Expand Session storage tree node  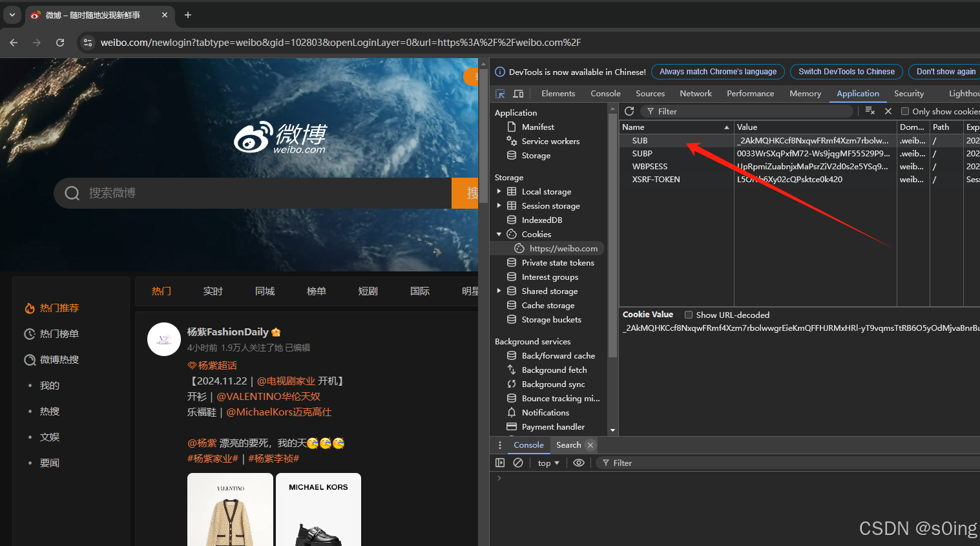(x=499, y=206)
